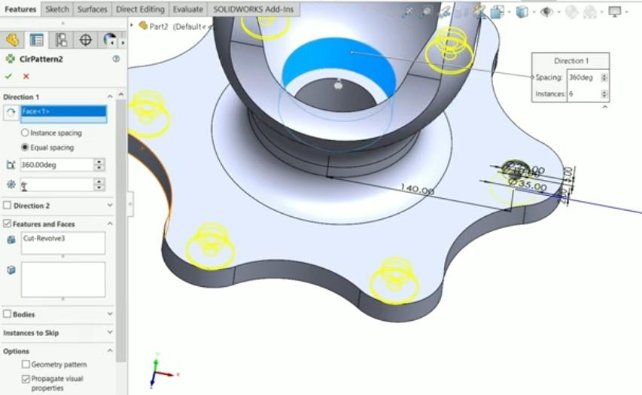642x395 pixels.
Task: Cancel the pattern with the red X
Action: point(26,76)
